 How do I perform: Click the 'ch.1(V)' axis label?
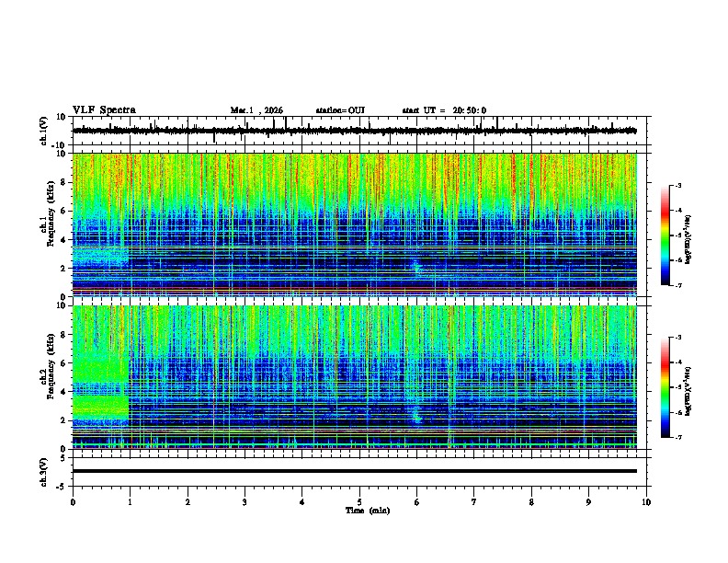pyautogui.click(x=44, y=131)
